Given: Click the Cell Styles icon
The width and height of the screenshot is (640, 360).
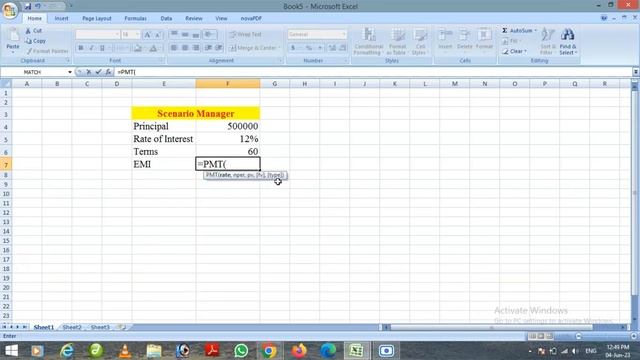Looking at the screenshot, I should [x=419, y=35].
